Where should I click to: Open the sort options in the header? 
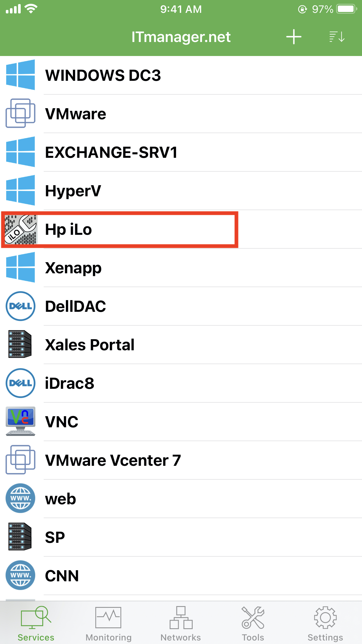[337, 37]
